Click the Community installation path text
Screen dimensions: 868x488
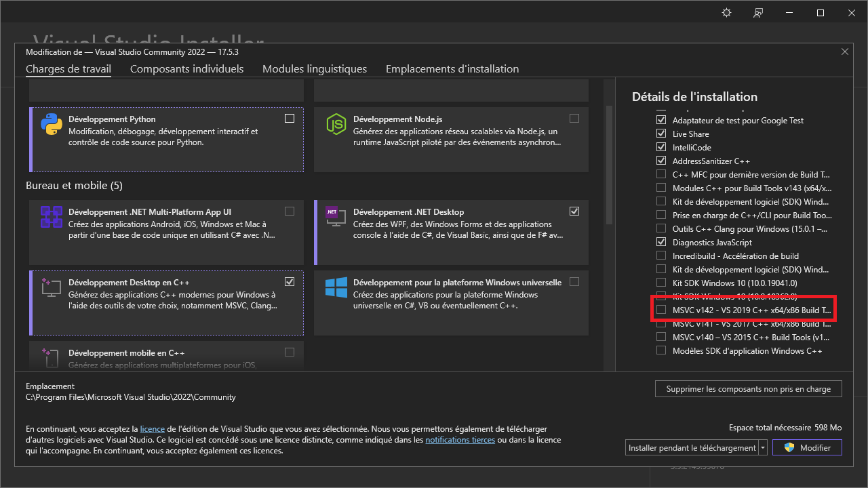(x=131, y=397)
